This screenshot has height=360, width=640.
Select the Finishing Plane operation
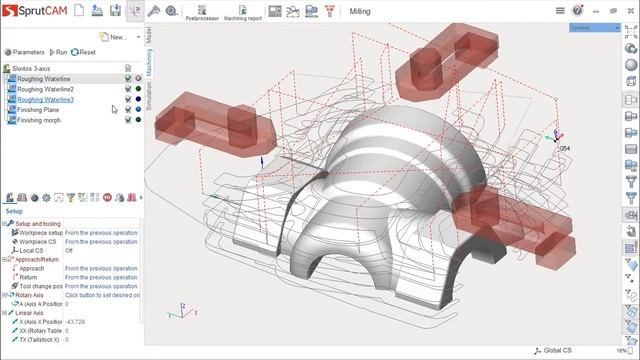[x=38, y=110]
